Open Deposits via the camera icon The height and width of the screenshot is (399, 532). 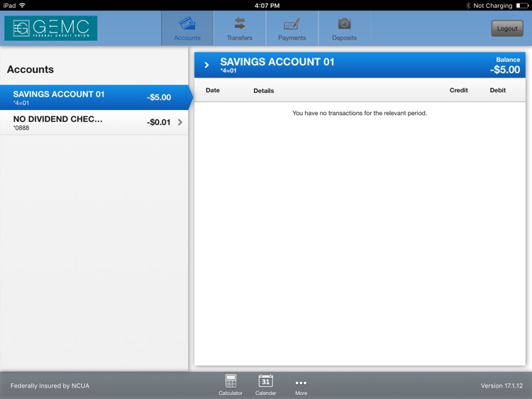(344, 23)
